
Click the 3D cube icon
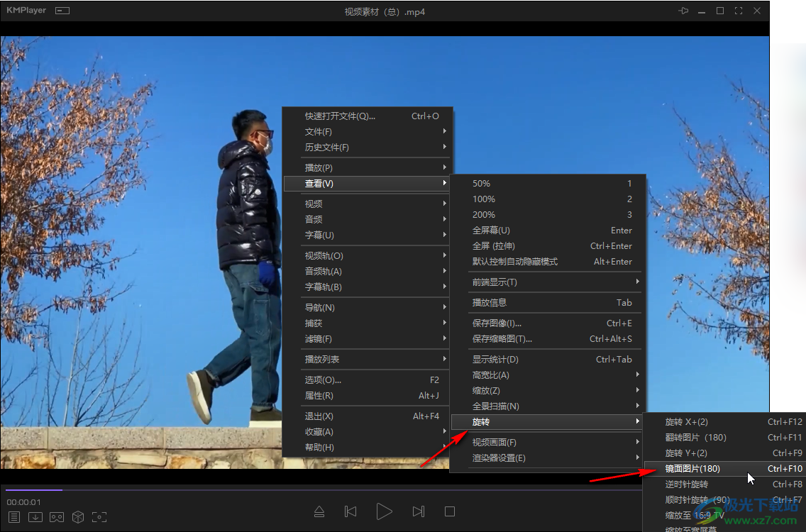(78, 517)
